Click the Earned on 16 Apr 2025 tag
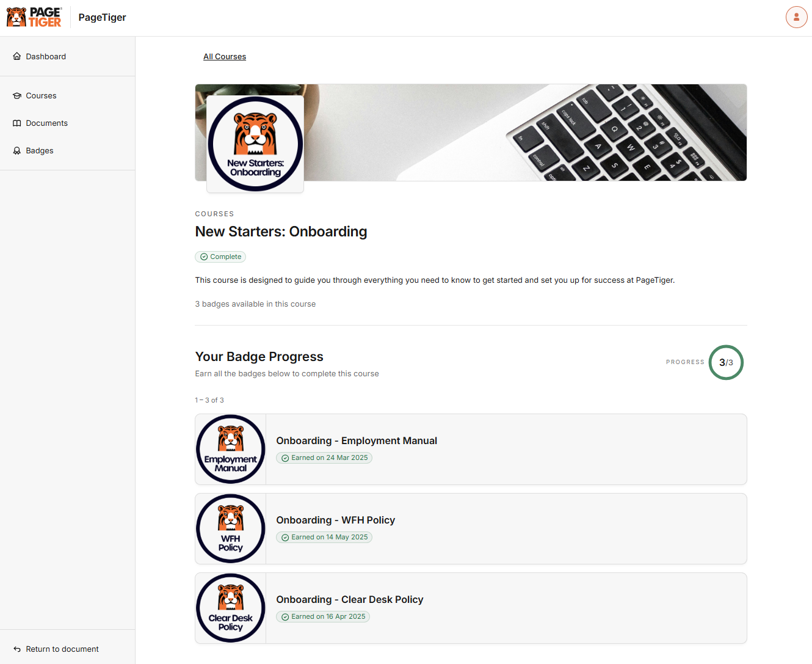The height and width of the screenshot is (664, 812). [x=323, y=617]
